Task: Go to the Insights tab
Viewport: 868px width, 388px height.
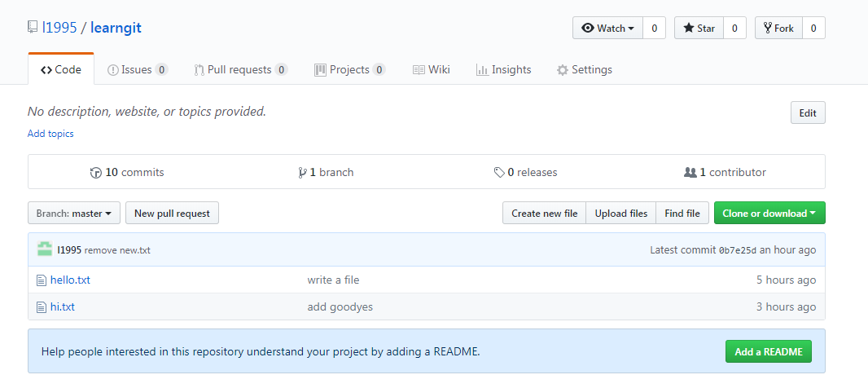Action: point(503,70)
